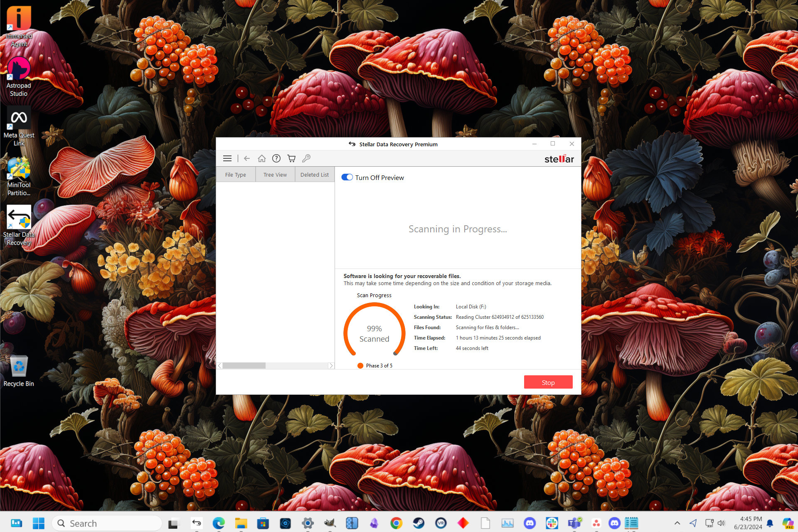Click the key/license icon in toolbar
798x532 pixels.
[306, 158]
